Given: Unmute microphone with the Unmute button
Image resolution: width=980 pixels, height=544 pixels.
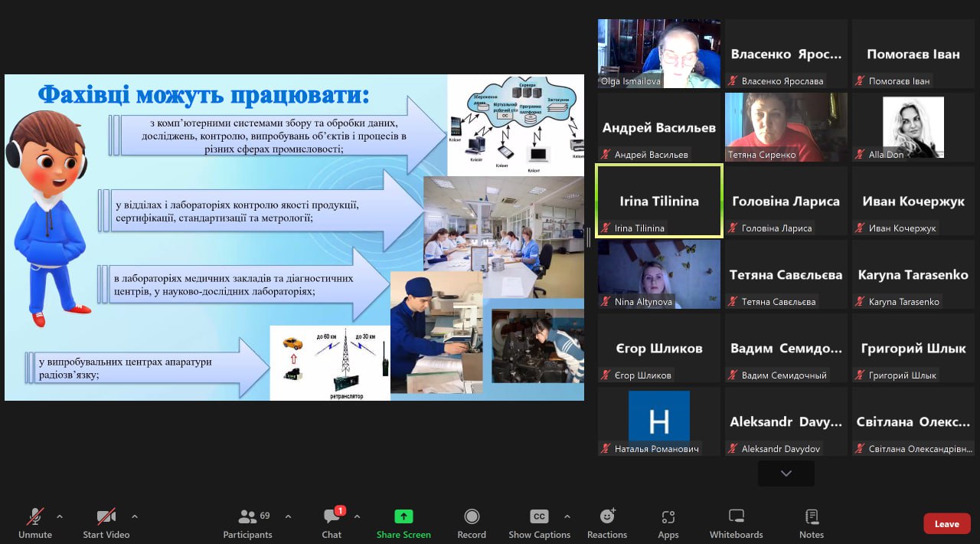Looking at the screenshot, I should (35, 523).
